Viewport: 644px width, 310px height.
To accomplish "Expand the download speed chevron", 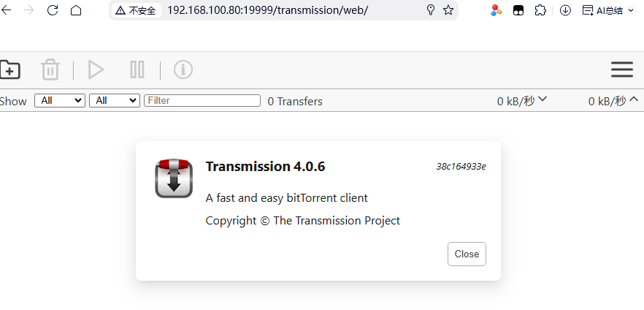I will pyautogui.click(x=543, y=100).
